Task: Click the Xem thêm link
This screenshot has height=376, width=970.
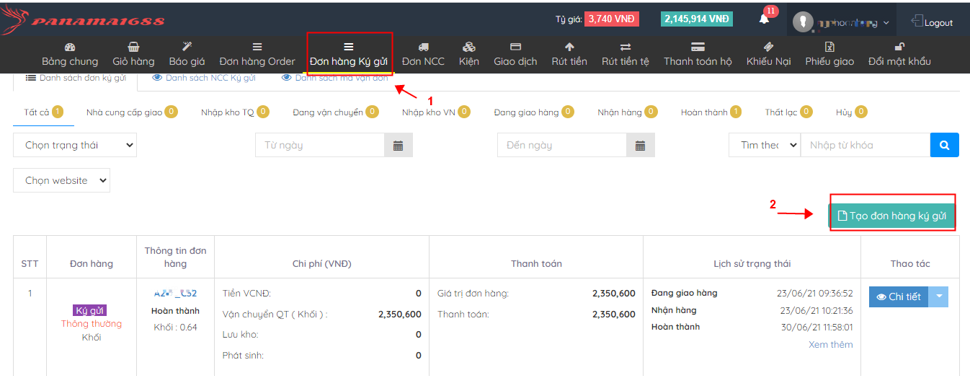Action: click(831, 344)
